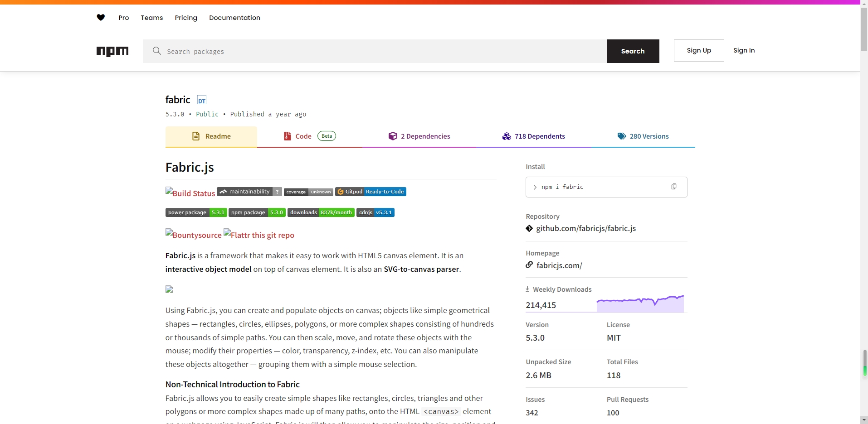Click the black Search button
The image size is (868, 424).
coord(633,51)
